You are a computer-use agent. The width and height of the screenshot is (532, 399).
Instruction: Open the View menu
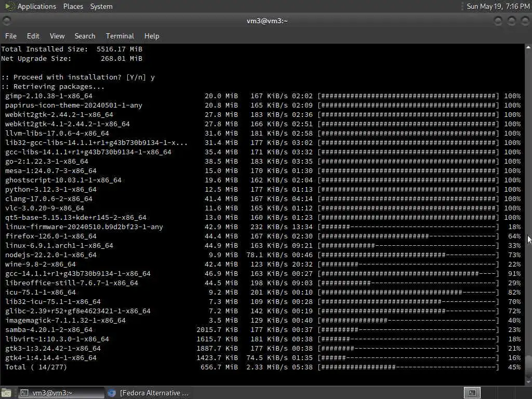coord(57,36)
